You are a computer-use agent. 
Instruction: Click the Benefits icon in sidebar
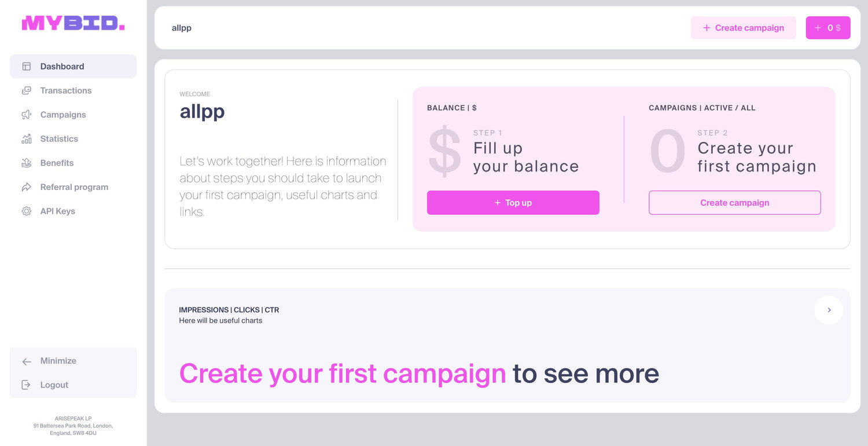click(x=27, y=163)
